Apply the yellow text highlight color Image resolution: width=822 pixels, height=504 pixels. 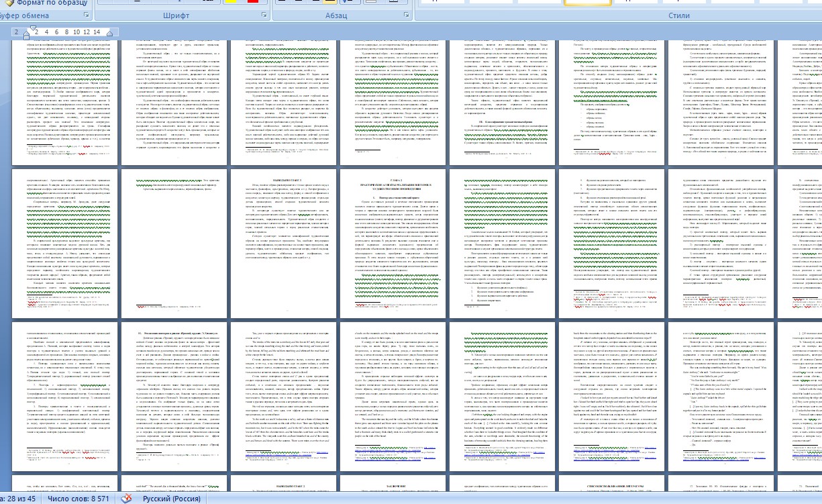pyautogui.click(x=229, y=2)
